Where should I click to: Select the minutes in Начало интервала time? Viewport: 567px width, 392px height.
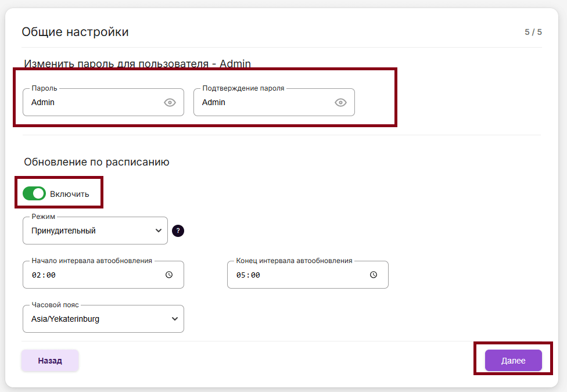[x=51, y=275]
